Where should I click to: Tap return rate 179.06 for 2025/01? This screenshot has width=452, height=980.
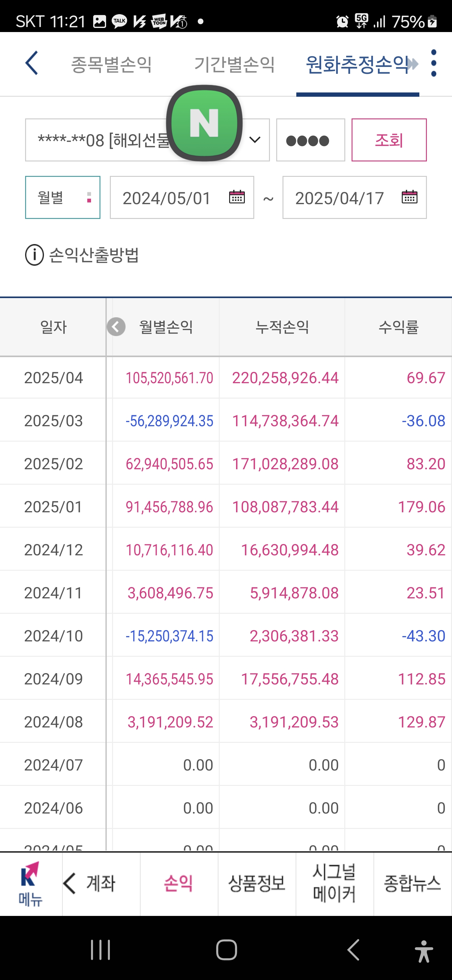tap(421, 507)
